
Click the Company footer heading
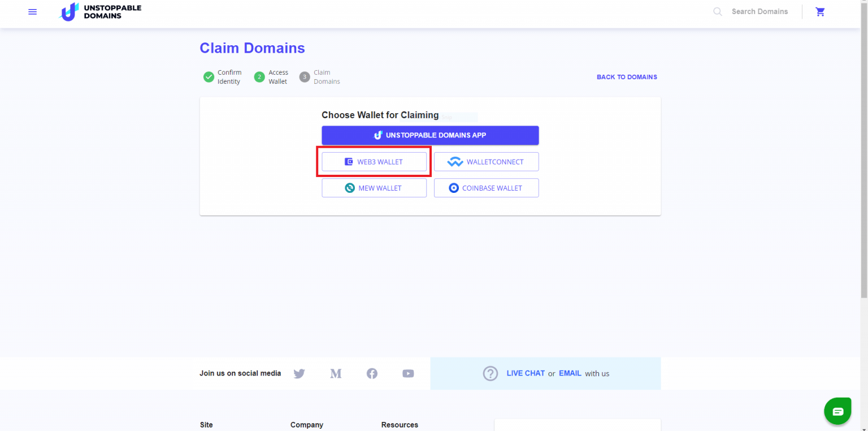(x=307, y=425)
